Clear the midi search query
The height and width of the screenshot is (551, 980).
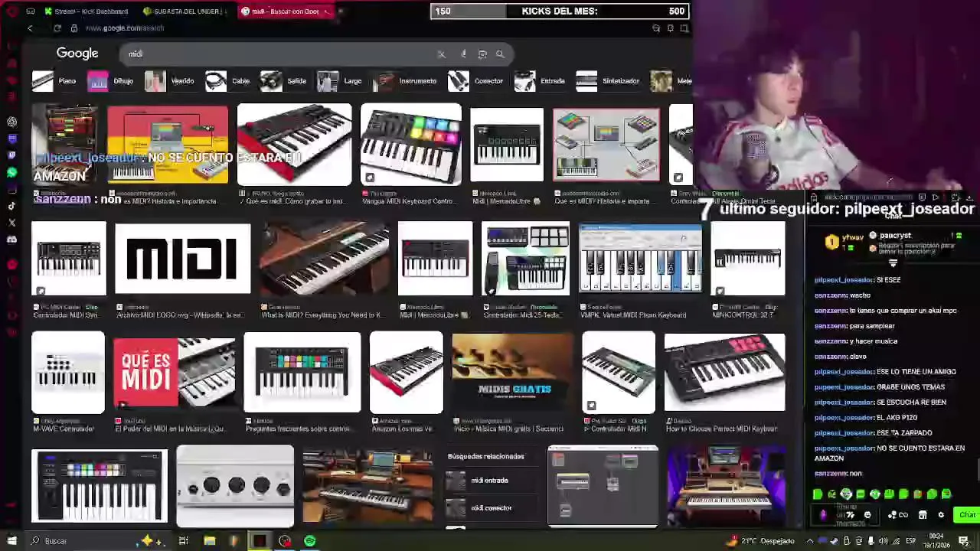click(x=441, y=54)
